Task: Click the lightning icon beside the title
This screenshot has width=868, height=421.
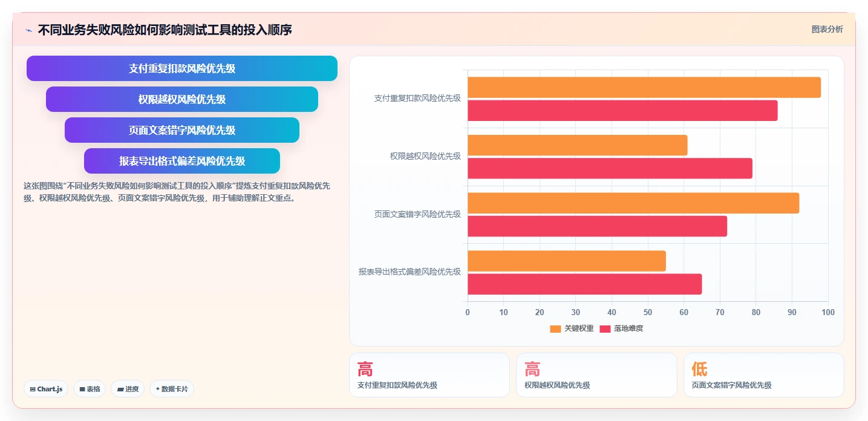Action: point(28,30)
